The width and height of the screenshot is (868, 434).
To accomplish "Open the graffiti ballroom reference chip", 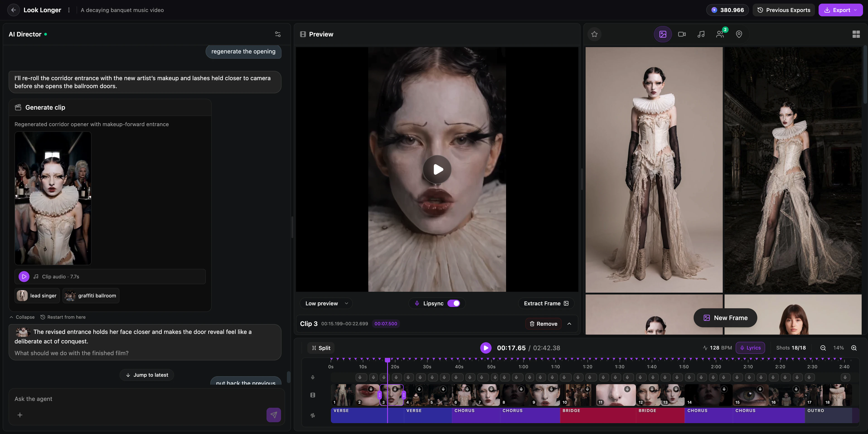I will point(91,296).
